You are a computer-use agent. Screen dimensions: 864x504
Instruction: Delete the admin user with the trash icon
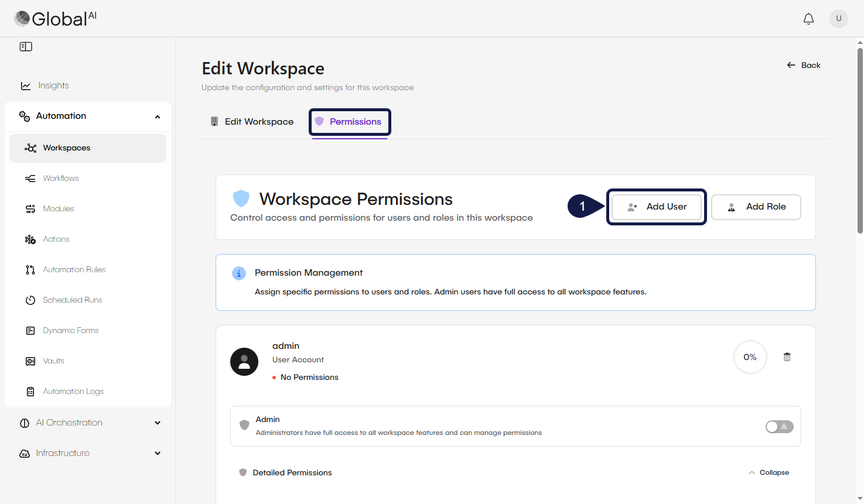(x=787, y=356)
